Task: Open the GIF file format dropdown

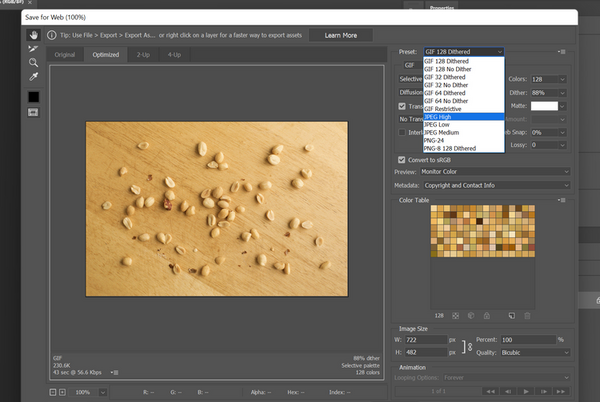Action: tap(413, 65)
